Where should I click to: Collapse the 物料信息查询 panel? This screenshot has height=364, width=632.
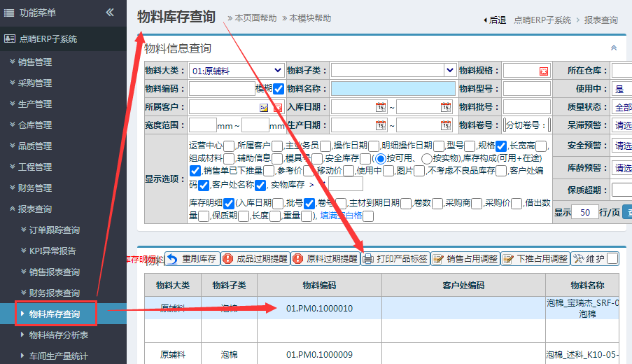(614, 48)
